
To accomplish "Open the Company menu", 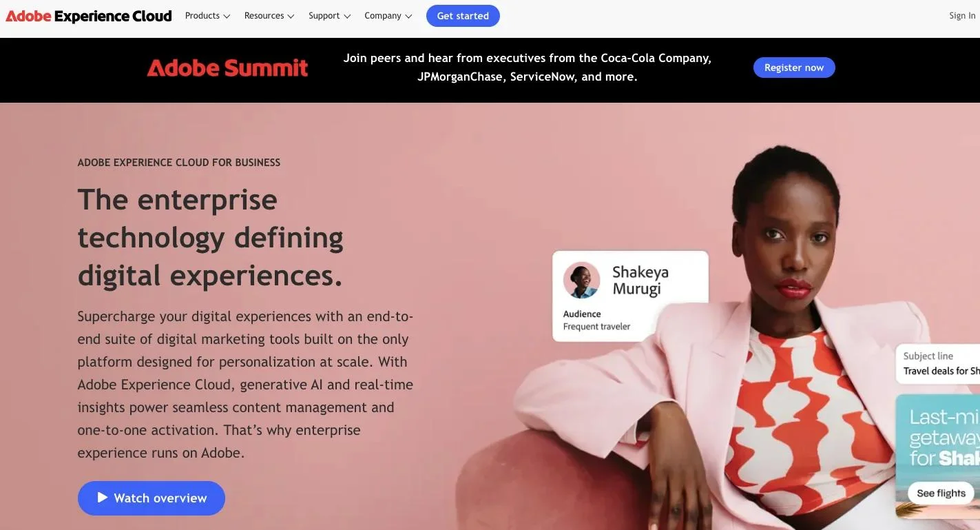I will [x=388, y=16].
